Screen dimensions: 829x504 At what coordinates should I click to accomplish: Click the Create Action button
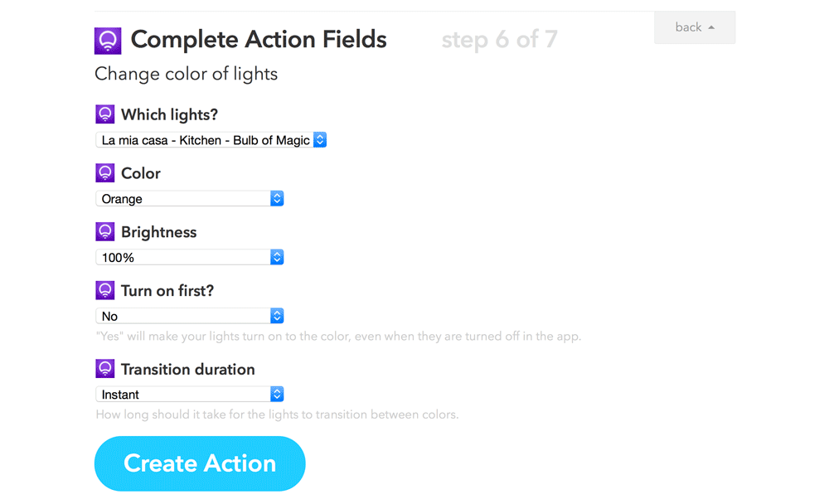200,463
